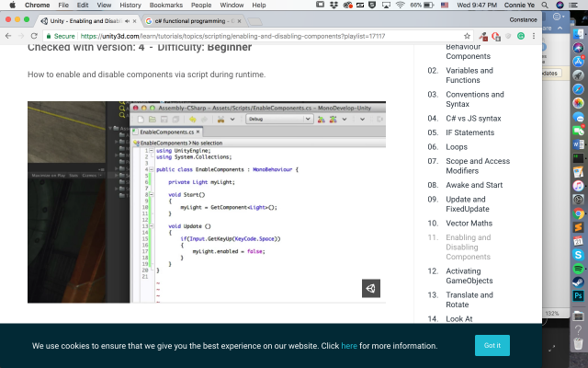Open the Wi-Fi status menu

(401, 5)
